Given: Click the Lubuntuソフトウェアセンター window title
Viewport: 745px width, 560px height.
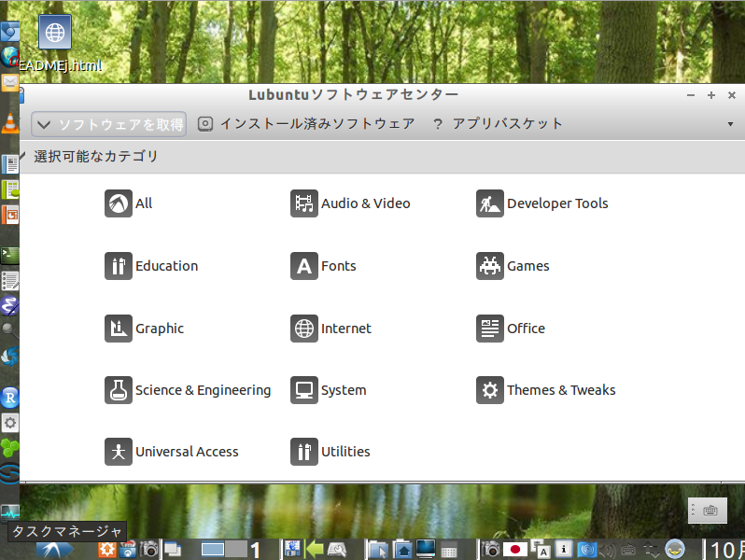Looking at the screenshot, I should (x=354, y=94).
